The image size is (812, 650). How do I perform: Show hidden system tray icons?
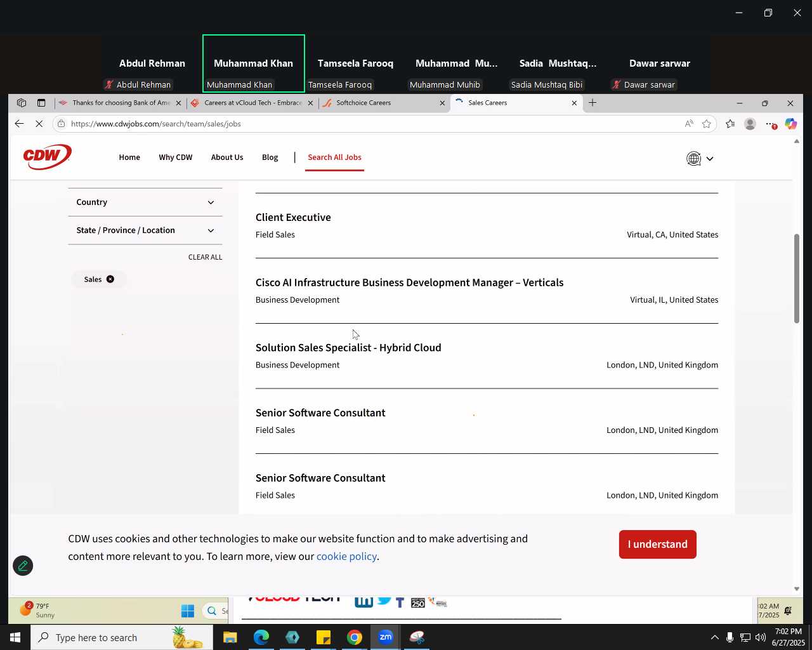(714, 637)
